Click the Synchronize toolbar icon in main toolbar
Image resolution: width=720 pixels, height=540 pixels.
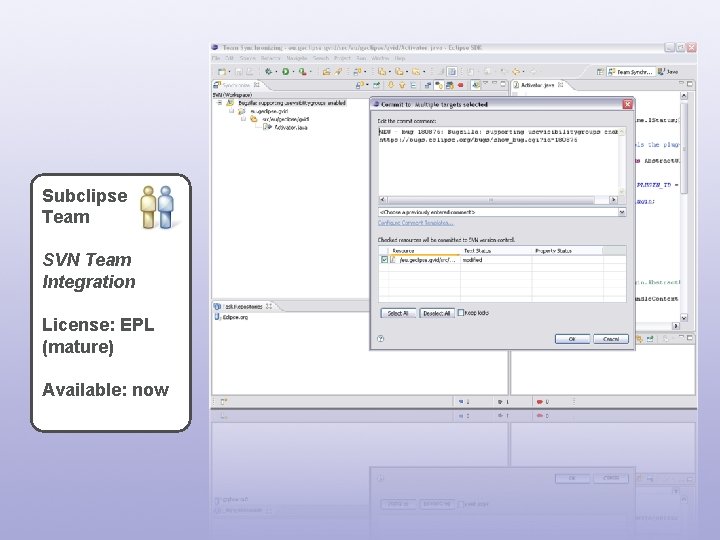pos(357,72)
